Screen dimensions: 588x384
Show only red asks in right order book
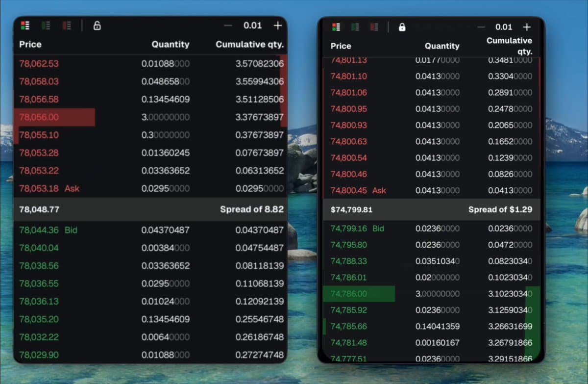(374, 27)
